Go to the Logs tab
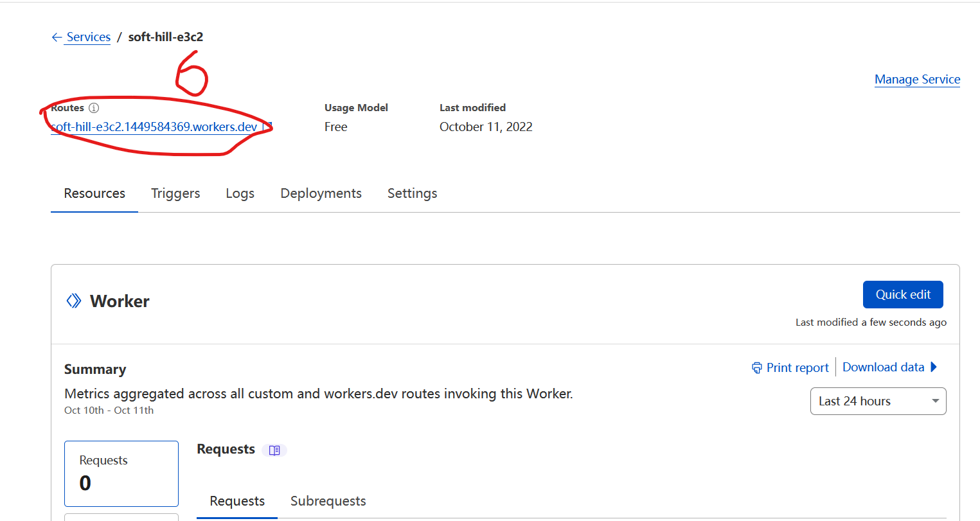Image resolution: width=980 pixels, height=521 pixels. point(240,193)
